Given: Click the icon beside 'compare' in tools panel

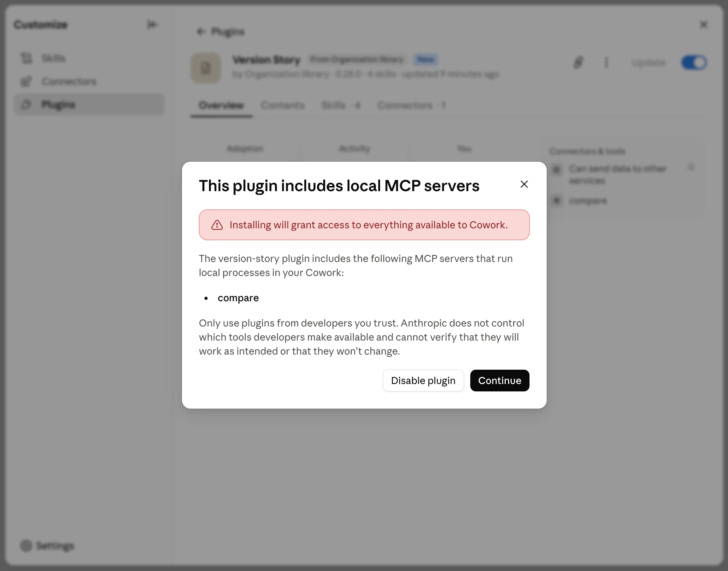Looking at the screenshot, I should (557, 201).
